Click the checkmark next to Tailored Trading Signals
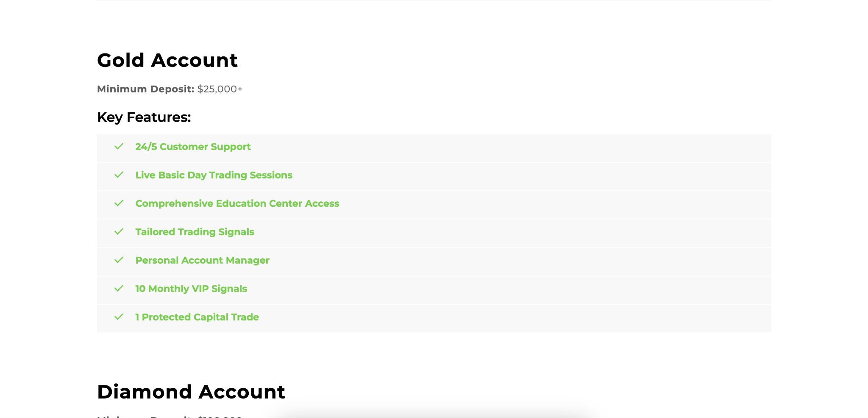 pos(119,232)
